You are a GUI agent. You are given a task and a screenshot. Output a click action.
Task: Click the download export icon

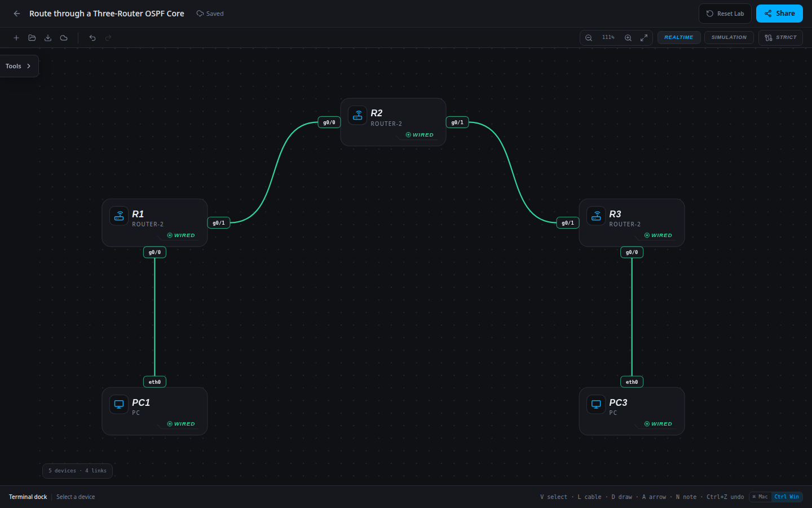(48, 38)
